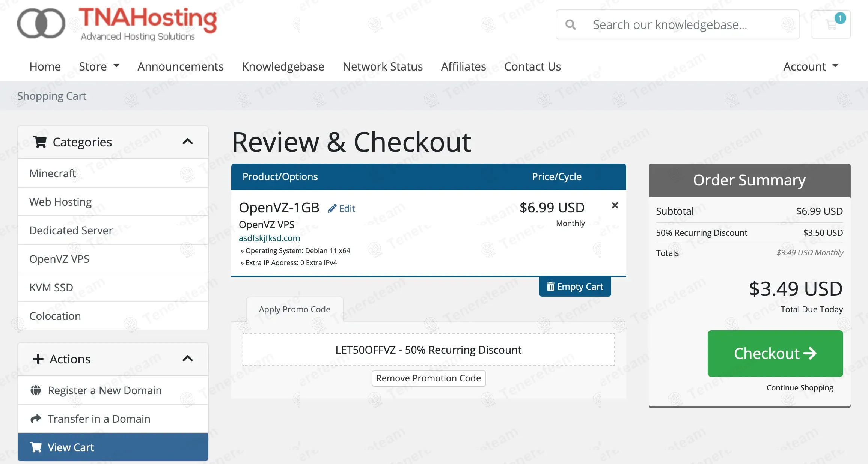Click the Transfer in a Domain arrow icon
This screenshot has width=868, height=464.
[36, 419]
